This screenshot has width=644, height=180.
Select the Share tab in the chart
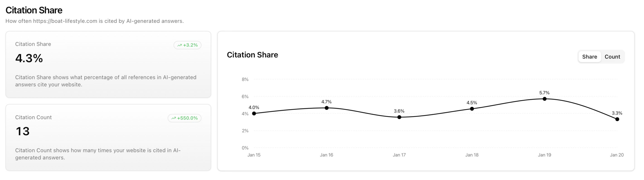[x=589, y=57]
